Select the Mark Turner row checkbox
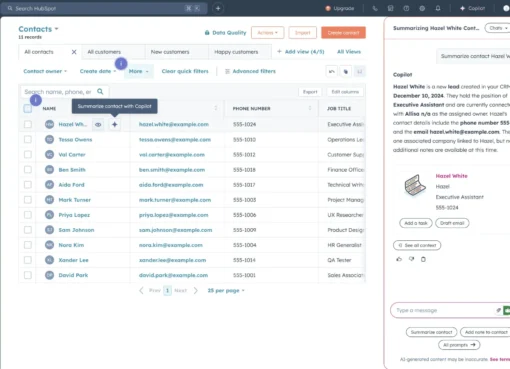510x369 pixels. coord(28,200)
